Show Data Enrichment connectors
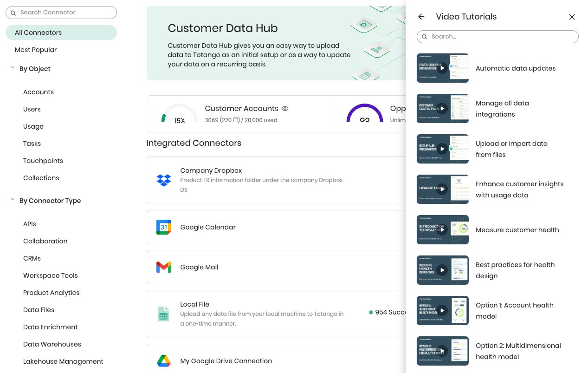The width and height of the screenshot is (588, 373). click(51, 327)
